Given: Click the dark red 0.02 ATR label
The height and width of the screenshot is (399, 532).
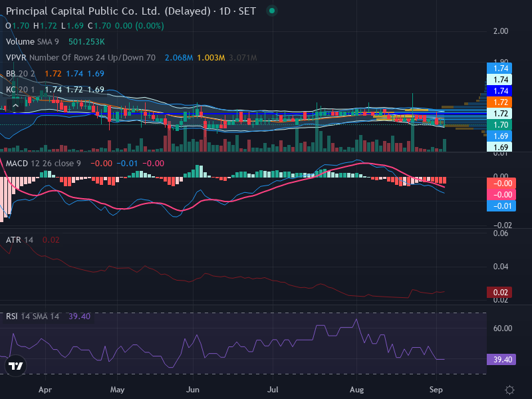Looking at the screenshot, I should 499,293.
